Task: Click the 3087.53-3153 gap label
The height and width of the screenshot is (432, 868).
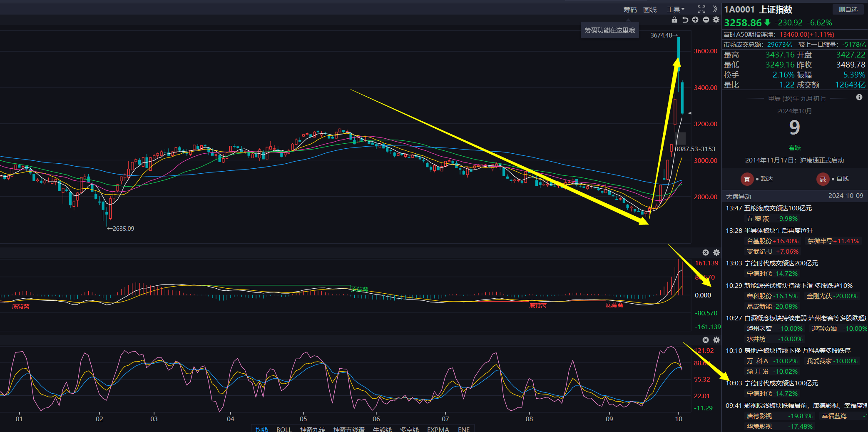Action: pyautogui.click(x=695, y=149)
